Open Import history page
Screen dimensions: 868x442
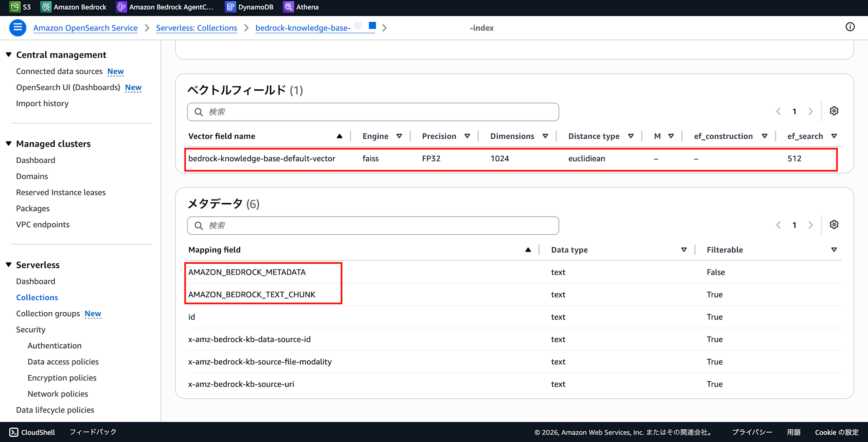[x=42, y=103]
